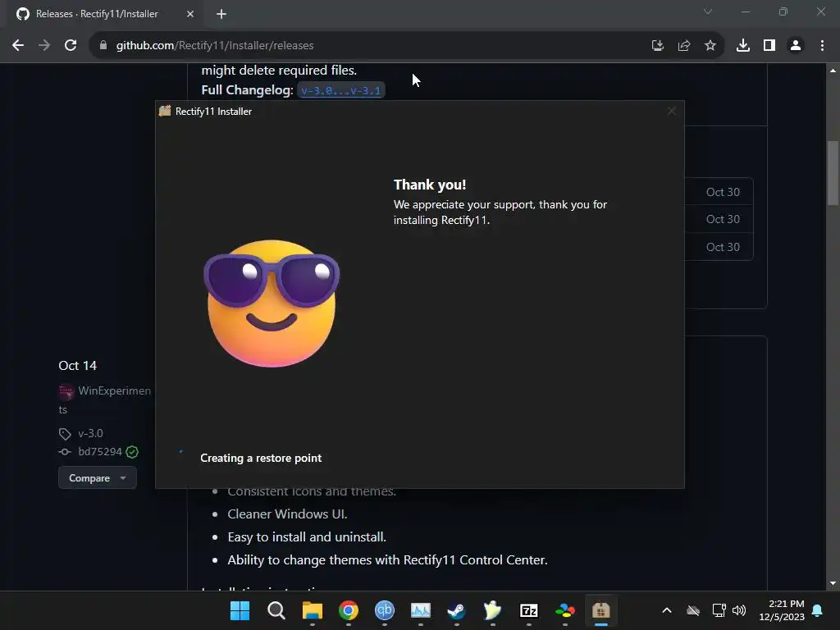Open the volume tray icon
Screen dimensions: 840x630
[739, 610]
